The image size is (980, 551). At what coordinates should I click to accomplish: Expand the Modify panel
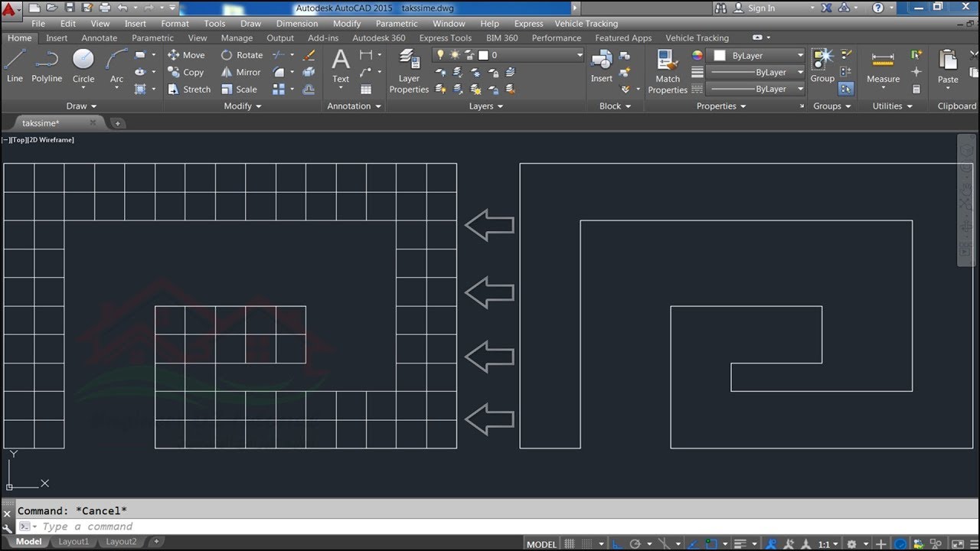243,106
